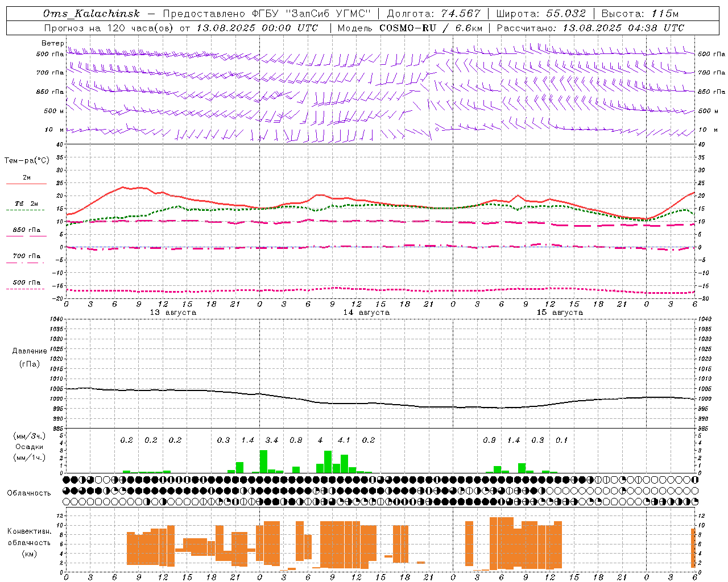Click the 4.1 precipitation total value

point(344,440)
